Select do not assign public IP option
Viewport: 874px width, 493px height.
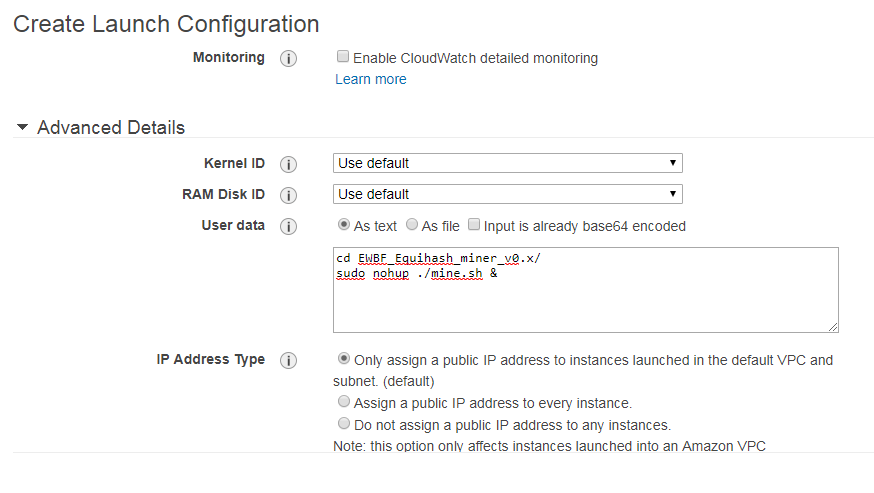tap(344, 424)
